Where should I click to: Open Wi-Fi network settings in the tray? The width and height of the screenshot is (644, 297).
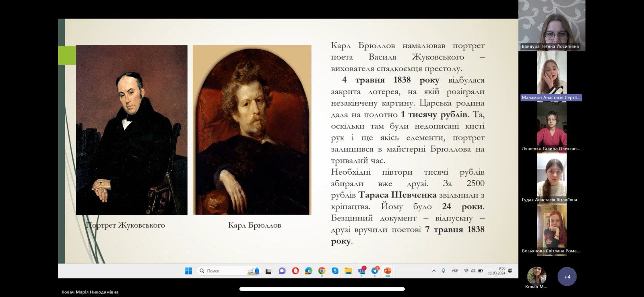tap(466, 271)
